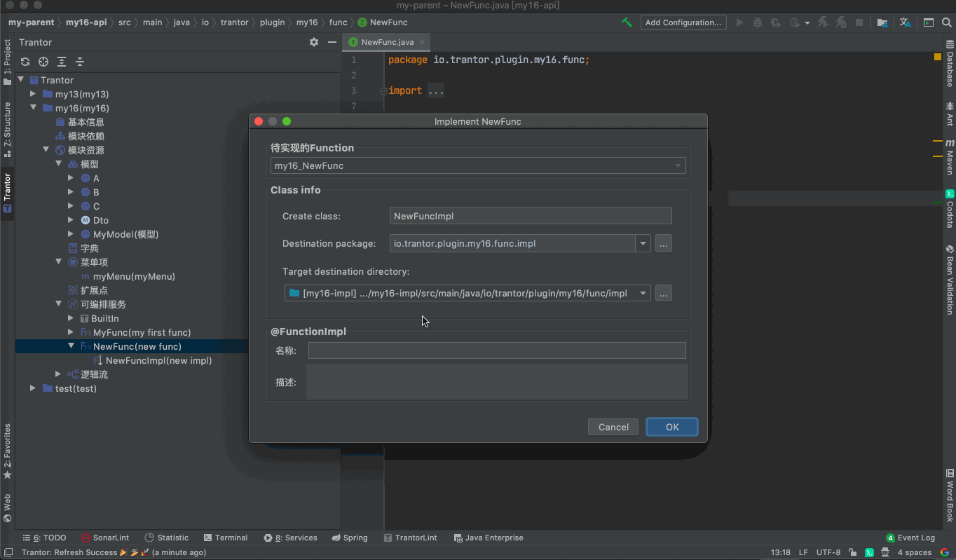Open the Bean Validation side panel
The width and height of the screenshot is (956, 560).
coord(950,280)
